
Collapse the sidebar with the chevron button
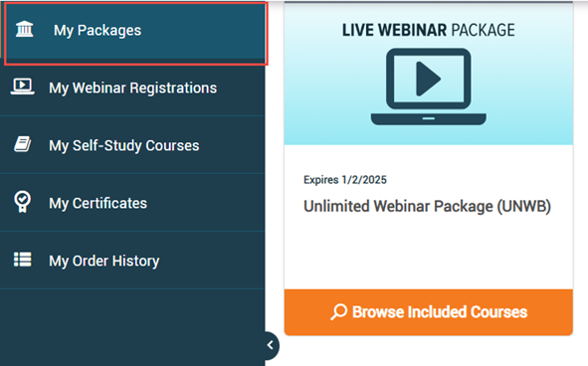[271, 345]
